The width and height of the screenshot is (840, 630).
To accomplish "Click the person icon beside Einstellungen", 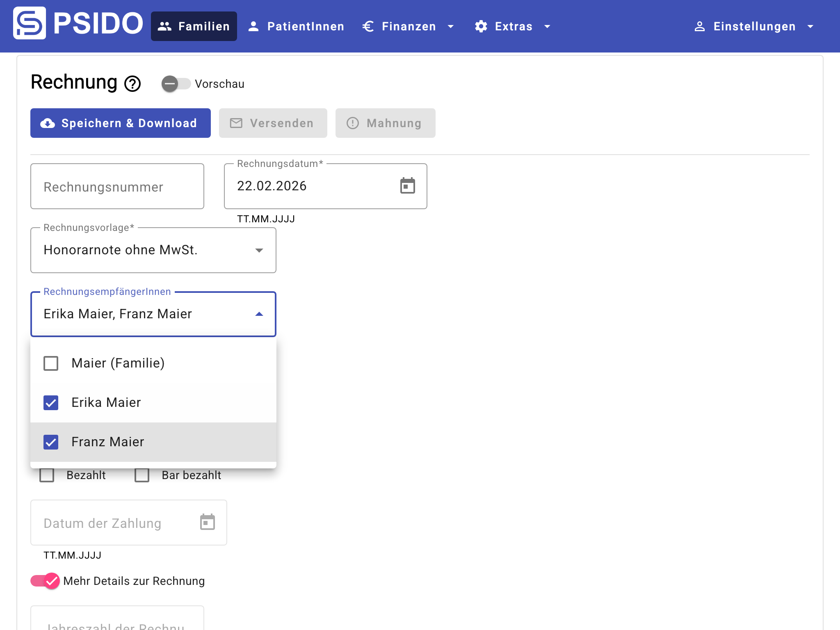I will coord(699,26).
